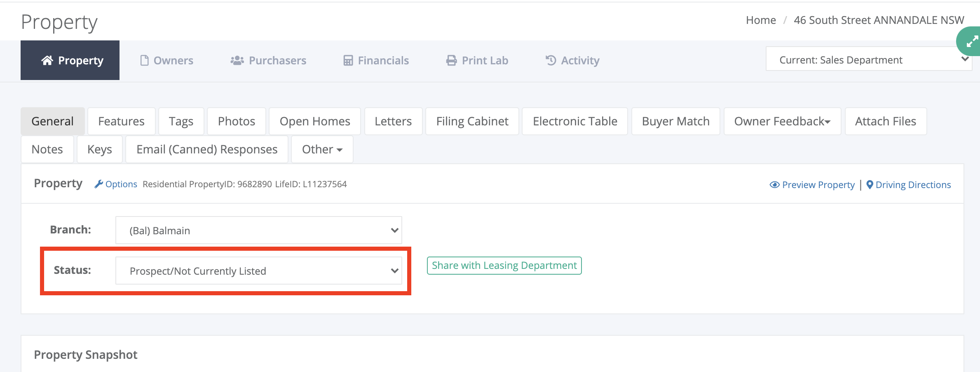Open Financials tab with calculator icon
Image resolution: width=980 pixels, height=372 pixels.
(x=376, y=60)
